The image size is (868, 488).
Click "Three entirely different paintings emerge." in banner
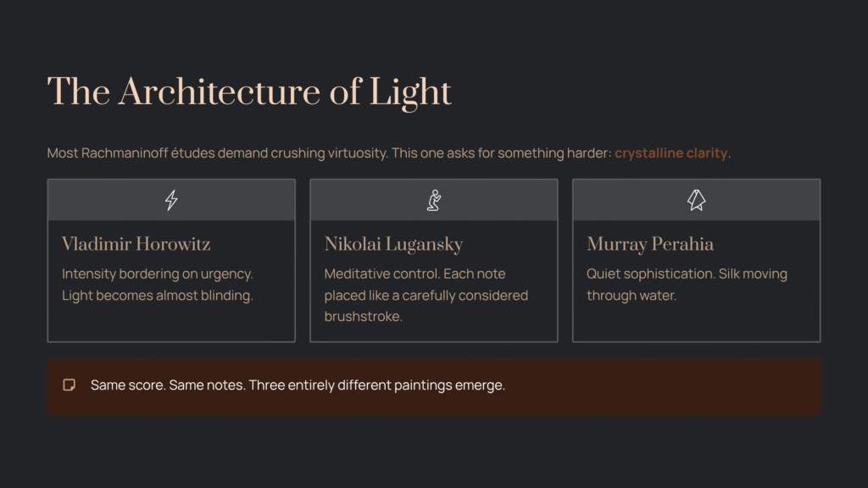coord(376,385)
